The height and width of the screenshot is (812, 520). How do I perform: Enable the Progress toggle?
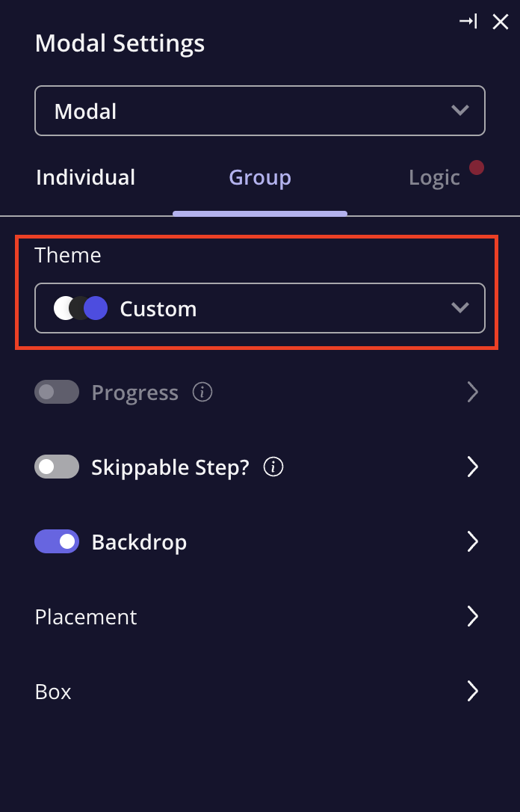pos(57,392)
